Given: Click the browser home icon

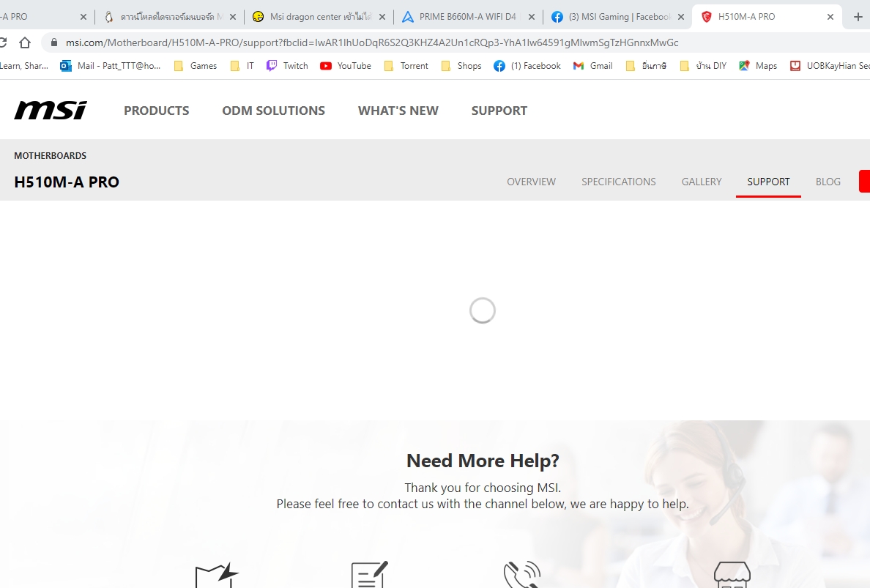Looking at the screenshot, I should click(x=24, y=42).
